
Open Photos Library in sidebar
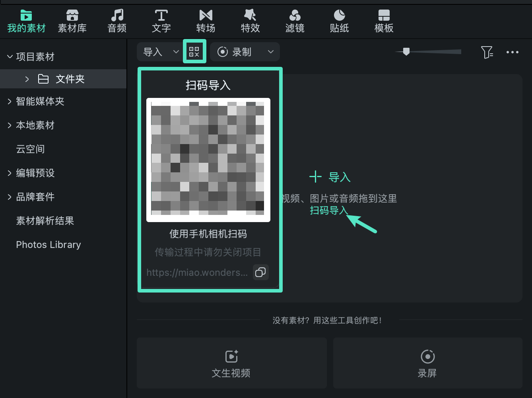click(49, 245)
